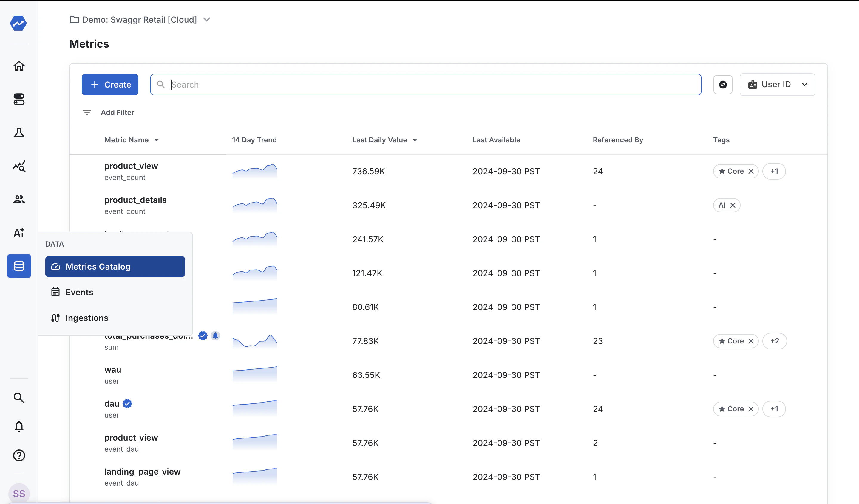Click Add Filter
The width and height of the screenshot is (859, 504).
coord(117,112)
